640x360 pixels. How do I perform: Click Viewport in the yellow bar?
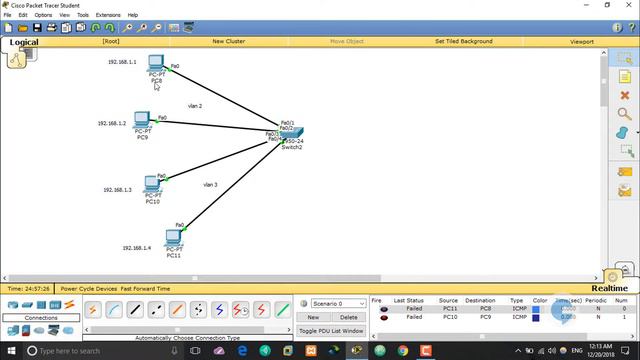click(x=582, y=42)
